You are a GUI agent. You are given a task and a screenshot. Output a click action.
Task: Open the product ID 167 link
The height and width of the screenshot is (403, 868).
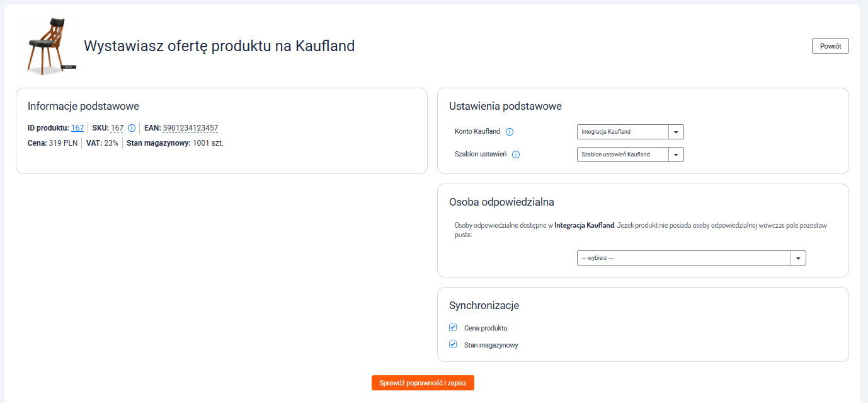point(77,128)
